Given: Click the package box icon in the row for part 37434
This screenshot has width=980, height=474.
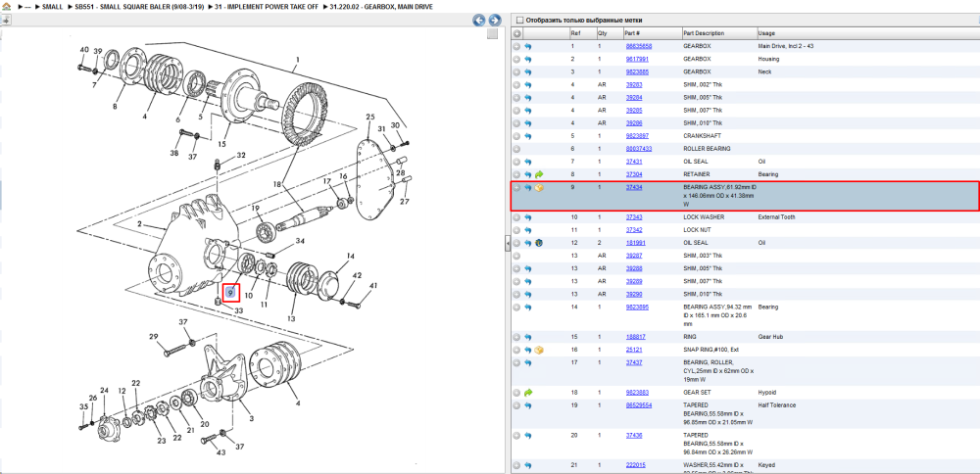Looking at the screenshot, I should click(539, 187).
